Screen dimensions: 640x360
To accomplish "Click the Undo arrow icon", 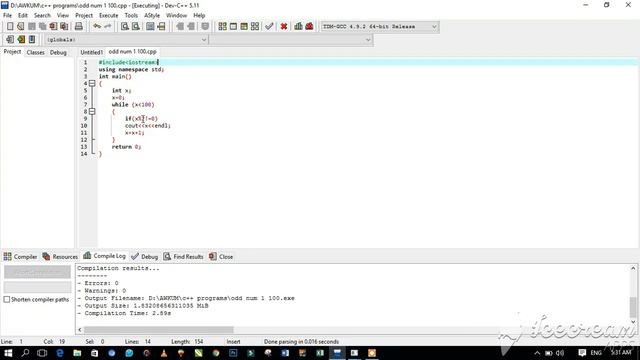I will point(97,27).
